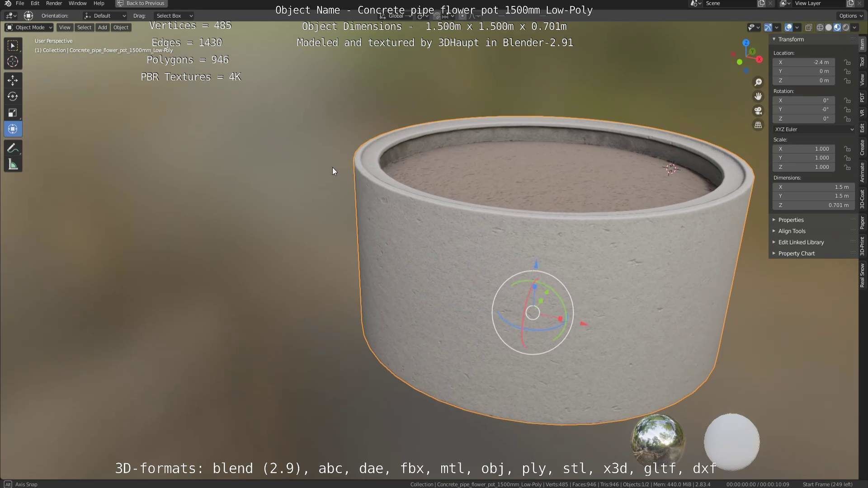Open viewport shading options arrow

[854, 28]
